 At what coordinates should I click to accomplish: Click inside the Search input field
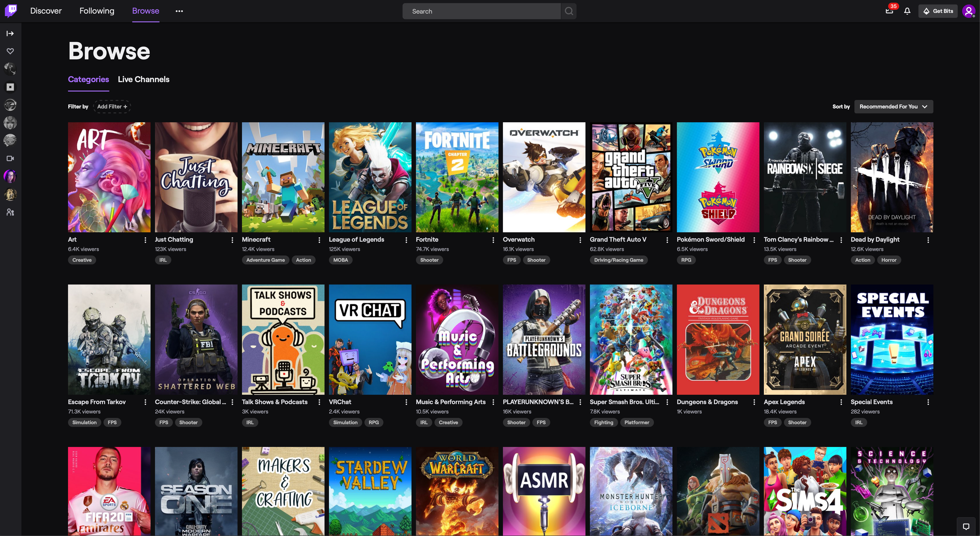coord(482,11)
